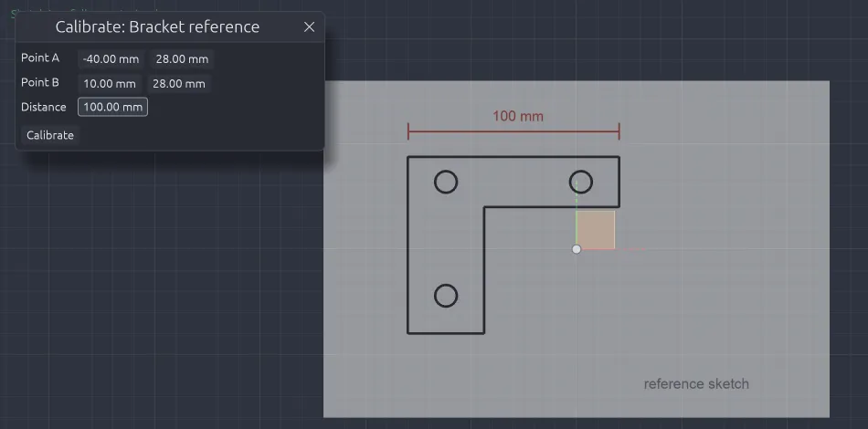Edit Point A X value -40.00 mm
868x429 pixels.
tap(111, 59)
